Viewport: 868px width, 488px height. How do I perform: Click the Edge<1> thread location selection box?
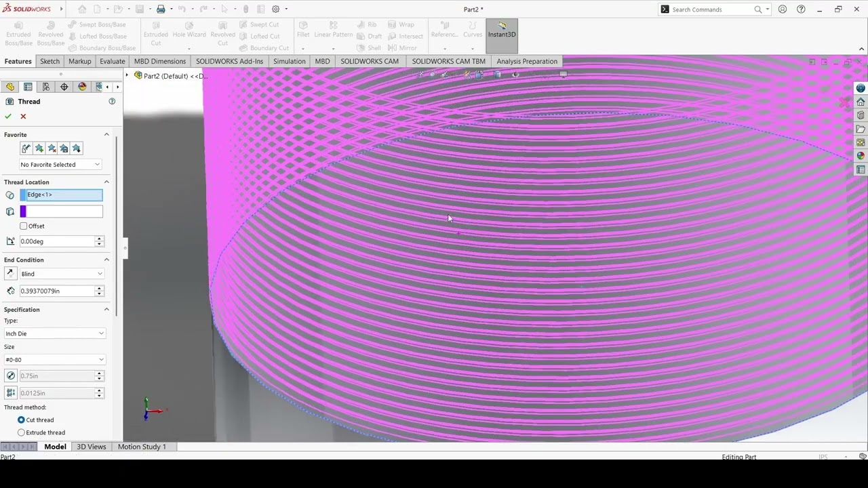pos(61,195)
